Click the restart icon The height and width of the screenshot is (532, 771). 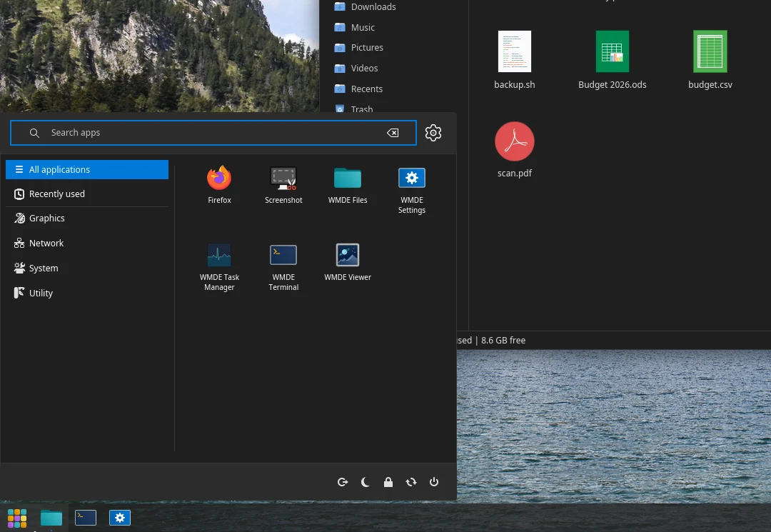point(411,482)
